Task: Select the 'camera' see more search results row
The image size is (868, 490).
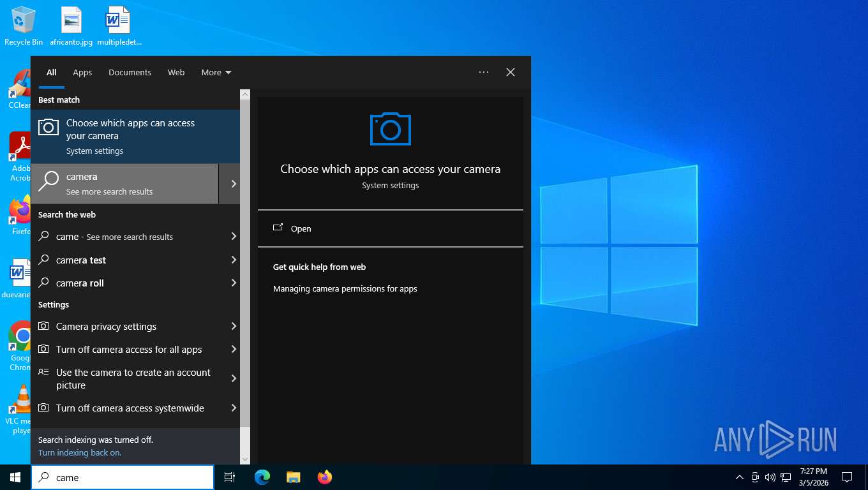Action: [x=124, y=184]
